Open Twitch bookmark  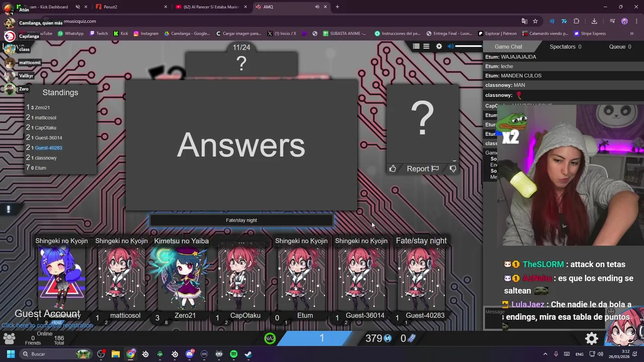point(99,34)
